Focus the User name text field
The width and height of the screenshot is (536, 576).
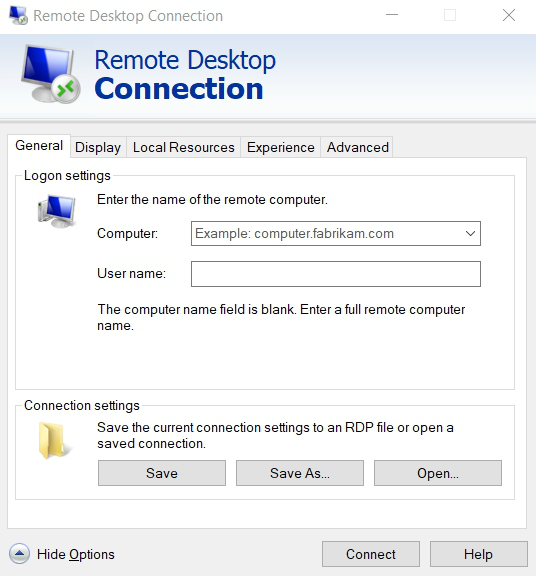(x=336, y=274)
